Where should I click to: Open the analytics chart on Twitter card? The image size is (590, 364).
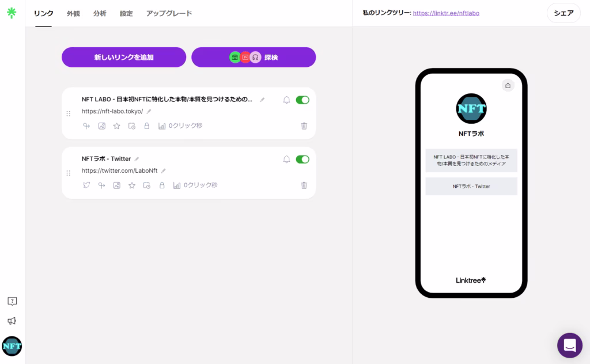[x=195, y=185]
